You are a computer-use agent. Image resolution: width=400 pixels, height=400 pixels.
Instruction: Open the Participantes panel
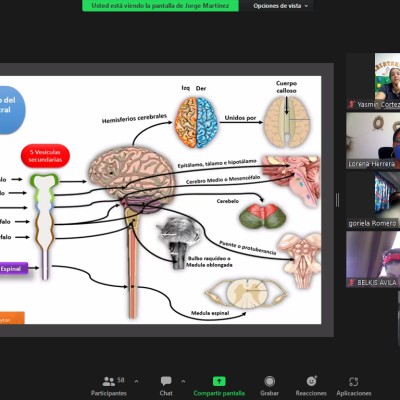click(109, 386)
